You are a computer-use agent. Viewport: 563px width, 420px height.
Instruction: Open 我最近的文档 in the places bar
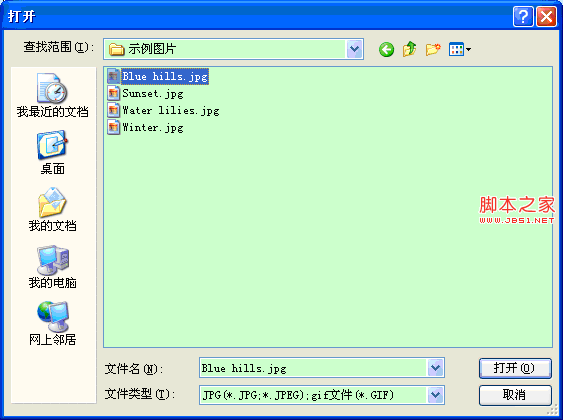point(52,95)
